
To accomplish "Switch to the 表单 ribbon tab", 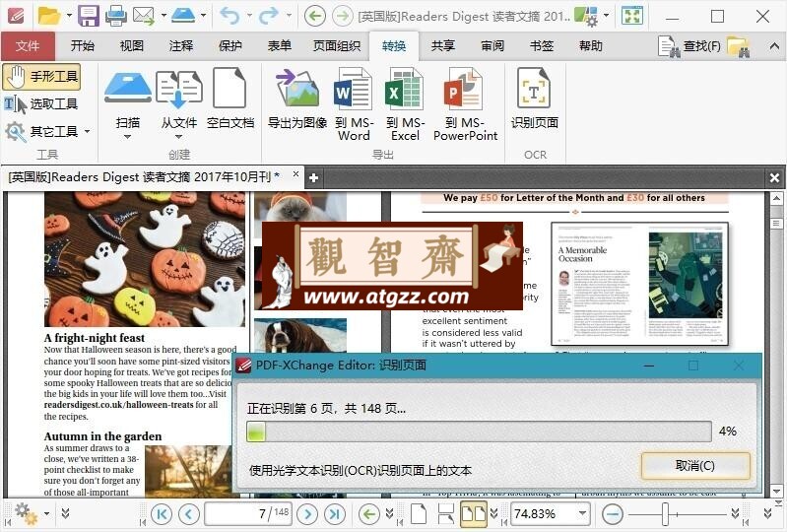I will click(x=279, y=46).
